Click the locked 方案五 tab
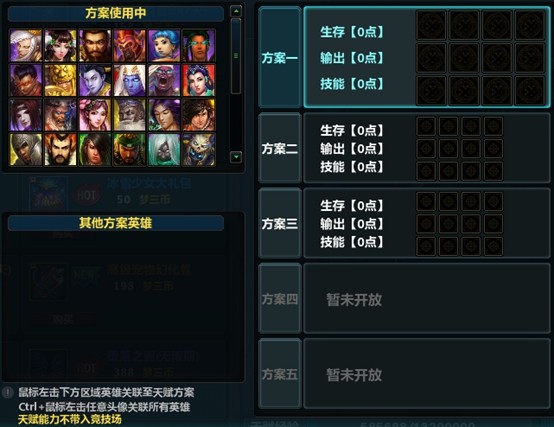 [x=279, y=374]
